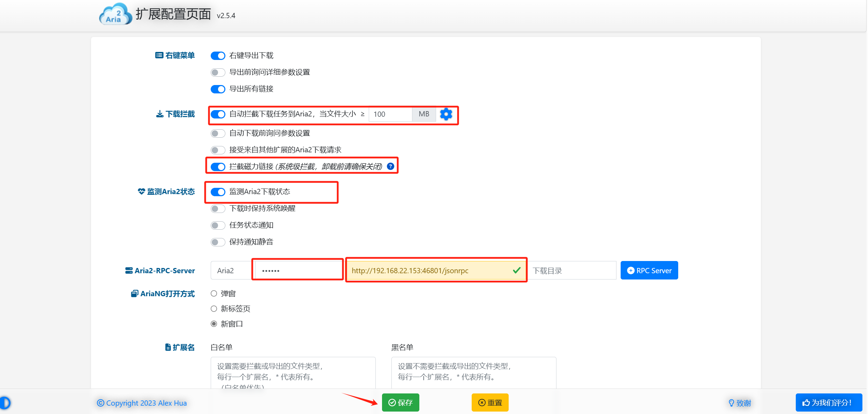This screenshot has width=868, height=414.
Task: Select the 弹窗 open mode
Action: click(214, 293)
